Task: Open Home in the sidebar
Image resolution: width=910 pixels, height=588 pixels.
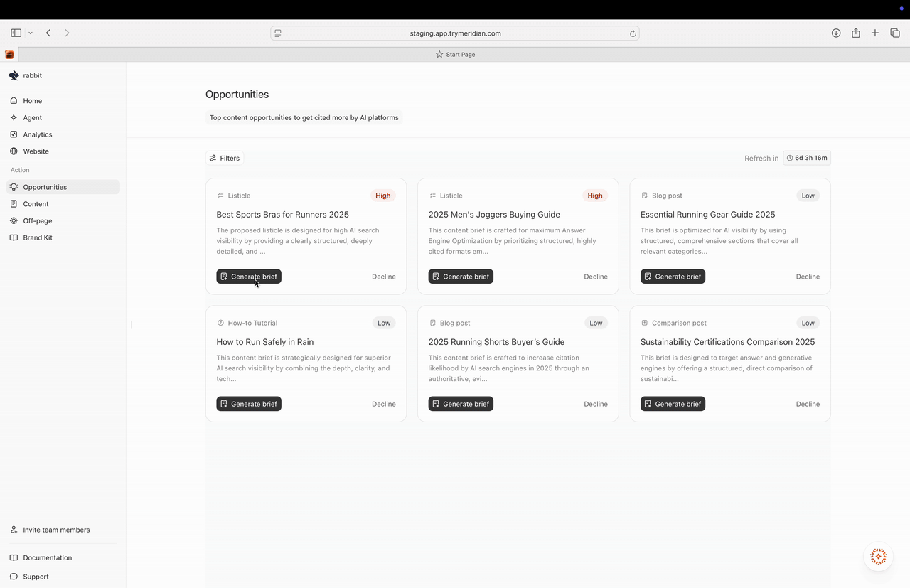Action: [63, 101]
